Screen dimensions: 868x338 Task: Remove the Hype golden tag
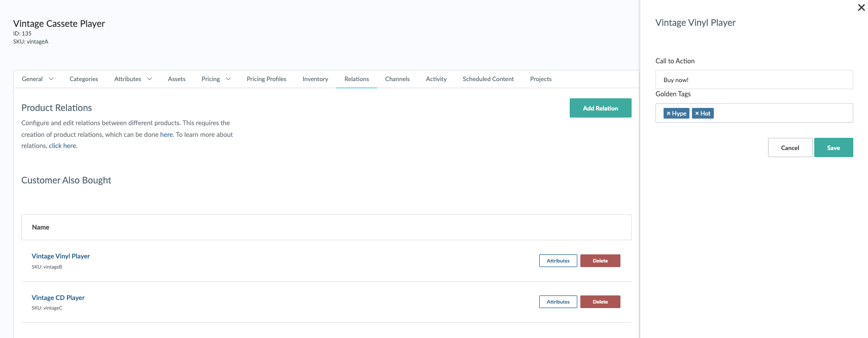click(669, 114)
